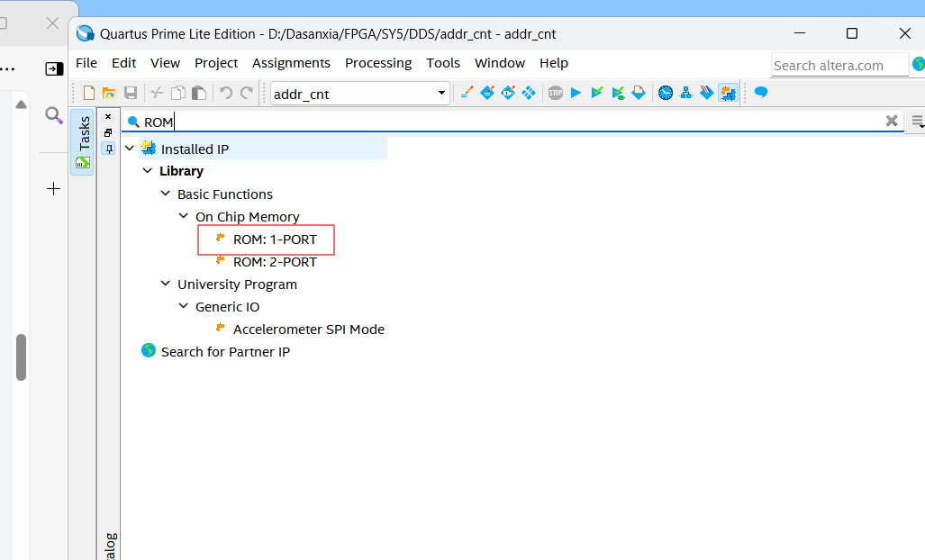
Task: Open the Project menu
Action: [216, 63]
